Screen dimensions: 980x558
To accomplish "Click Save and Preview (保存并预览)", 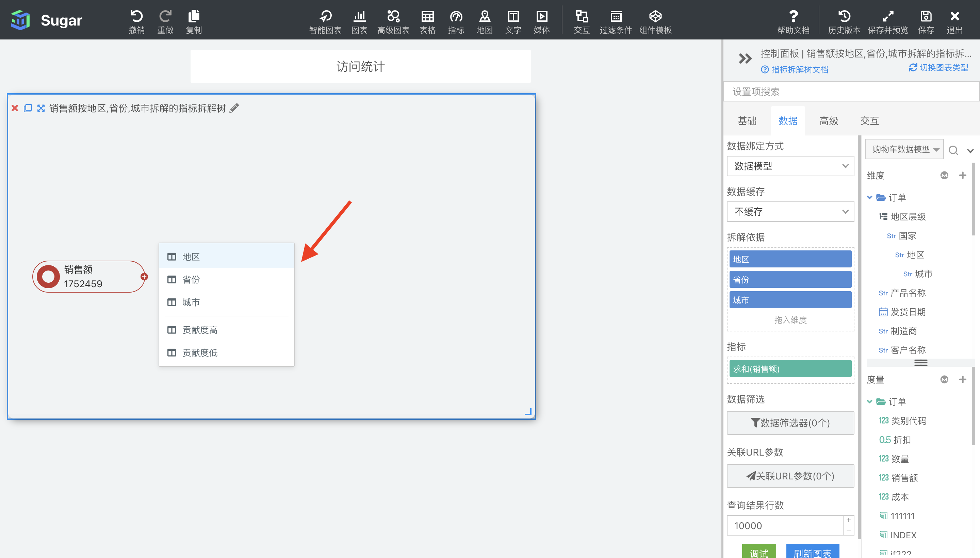I will coord(888,21).
